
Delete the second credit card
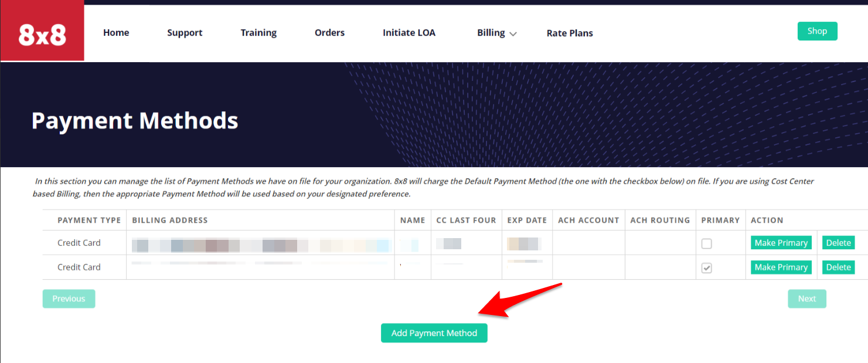838,267
